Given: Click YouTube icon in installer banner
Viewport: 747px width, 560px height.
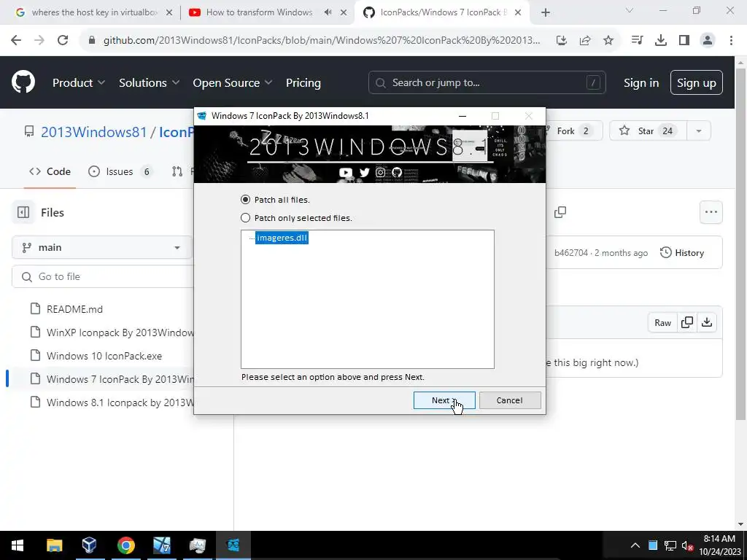Looking at the screenshot, I should (x=345, y=172).
